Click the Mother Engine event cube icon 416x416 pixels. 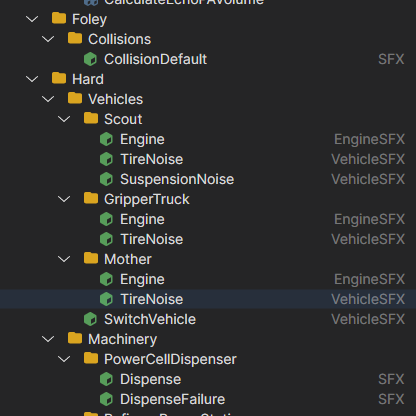coord(106,279)
